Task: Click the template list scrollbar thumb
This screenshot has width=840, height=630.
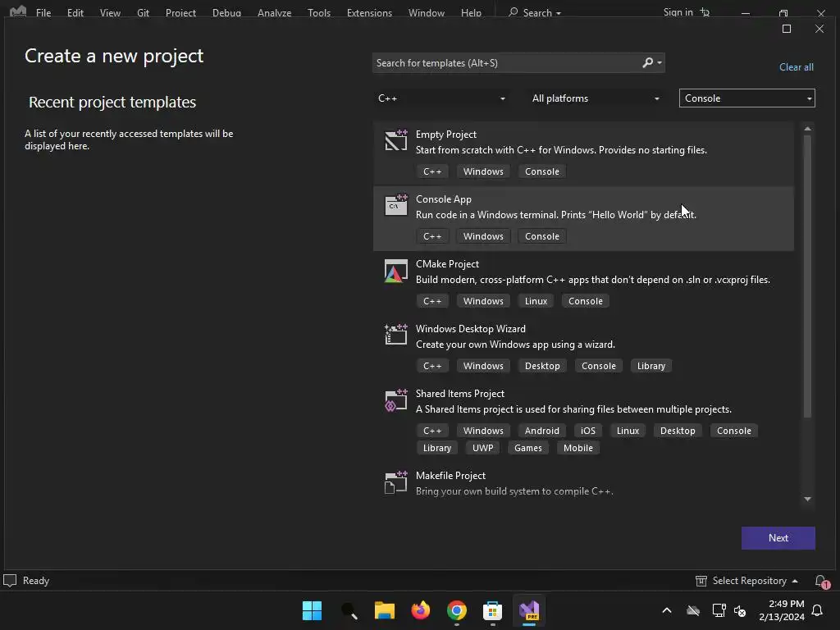Action: coord(807,276)
